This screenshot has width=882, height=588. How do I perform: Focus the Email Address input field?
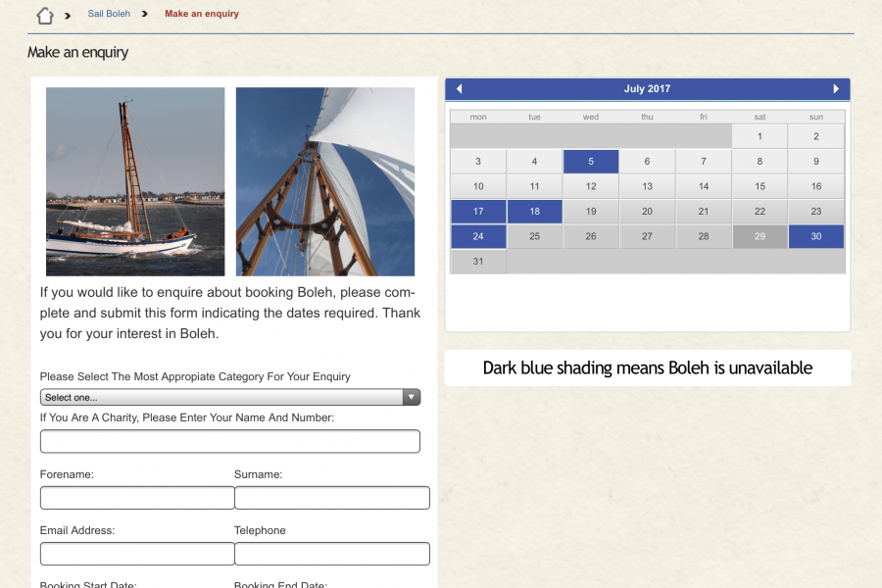[x=136, y=554]
